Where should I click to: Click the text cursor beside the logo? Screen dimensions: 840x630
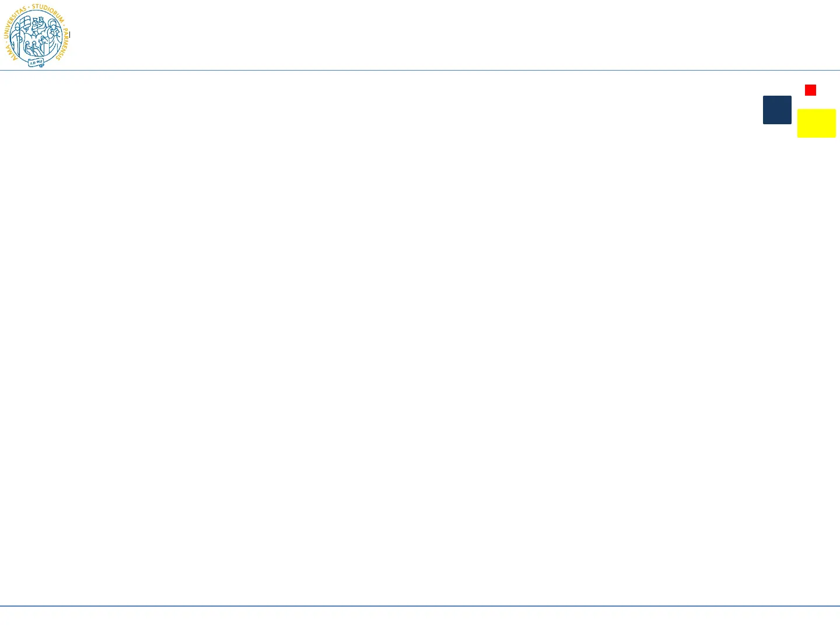pyautogui.click(x=69, y=35)
